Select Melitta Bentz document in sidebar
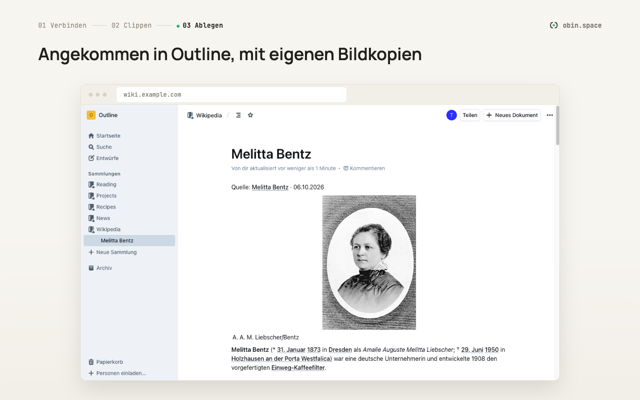The image size is (640, 400). pyautogui.click(x=129, y=240)
